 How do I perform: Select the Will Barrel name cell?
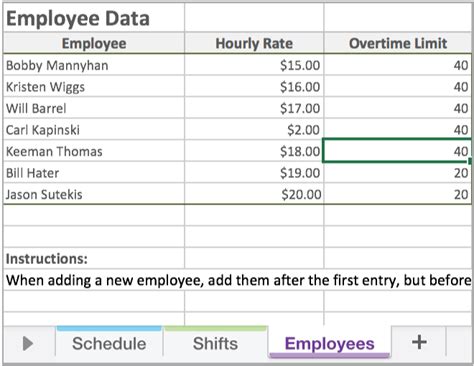(x=94, y=108)
